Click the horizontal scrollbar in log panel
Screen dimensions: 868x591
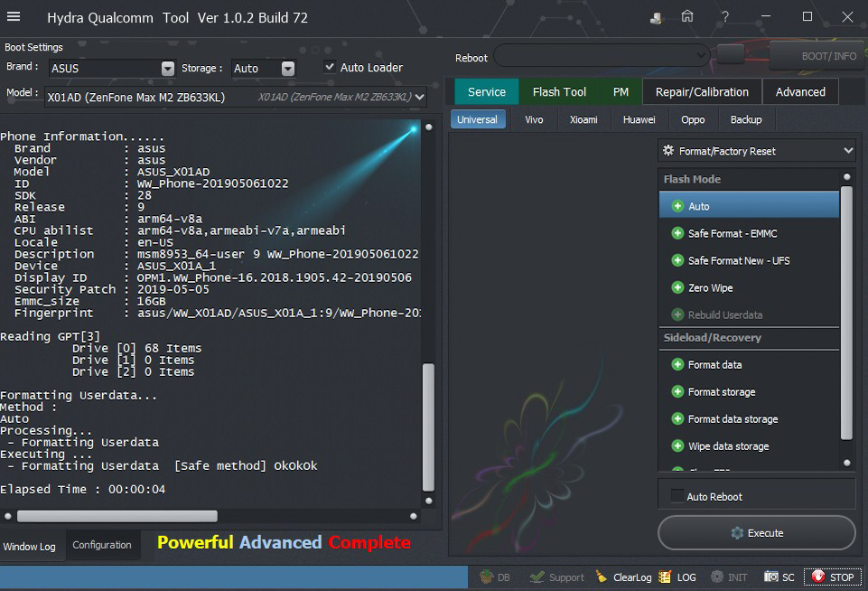(x=117, y=516)
